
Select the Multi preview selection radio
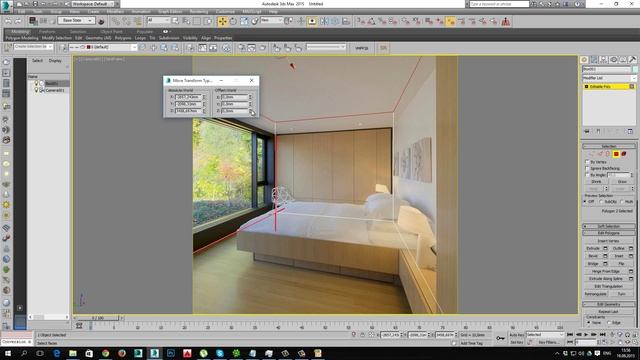pos(622,202)
